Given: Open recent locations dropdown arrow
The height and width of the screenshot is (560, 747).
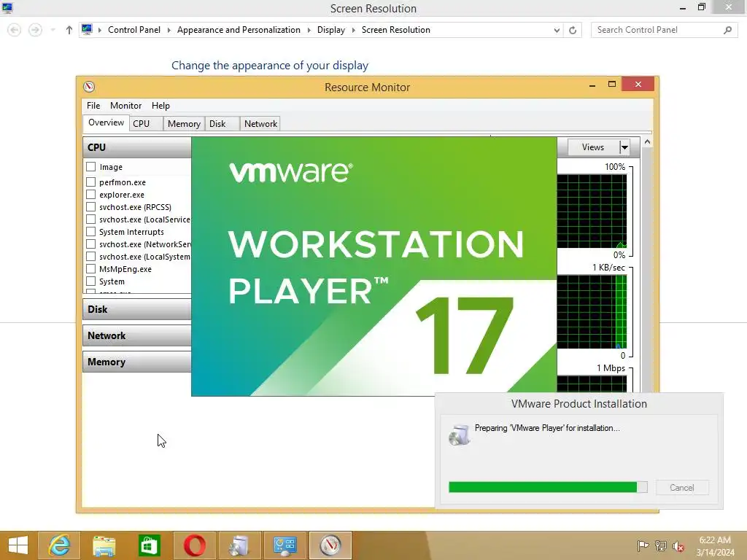Looking at the screenshot, I should coord(53,30).
